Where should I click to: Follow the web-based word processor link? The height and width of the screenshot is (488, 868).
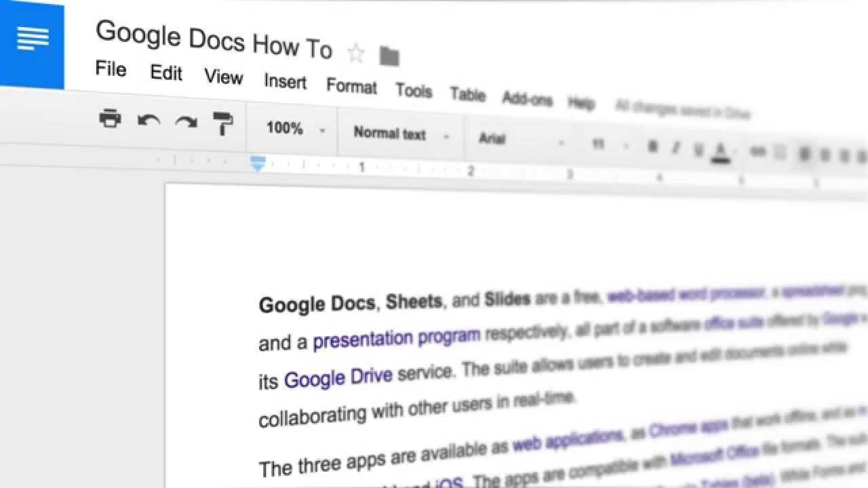tap(686, 295)
